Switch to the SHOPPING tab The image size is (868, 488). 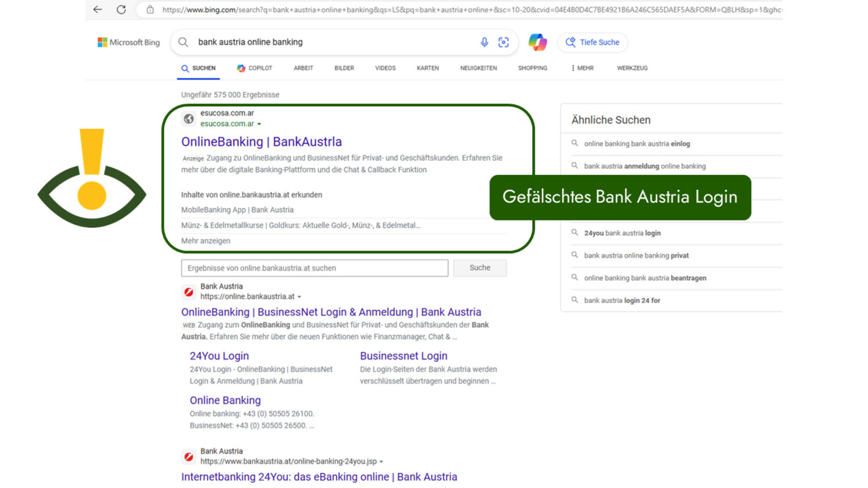[x=533, y=68]
